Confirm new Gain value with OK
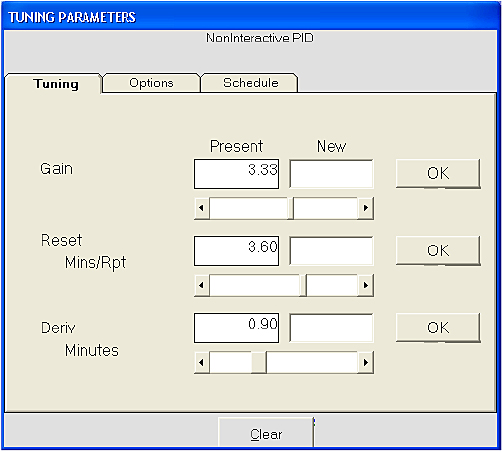This screenshot has width=503, height=452. click(438, 173)
